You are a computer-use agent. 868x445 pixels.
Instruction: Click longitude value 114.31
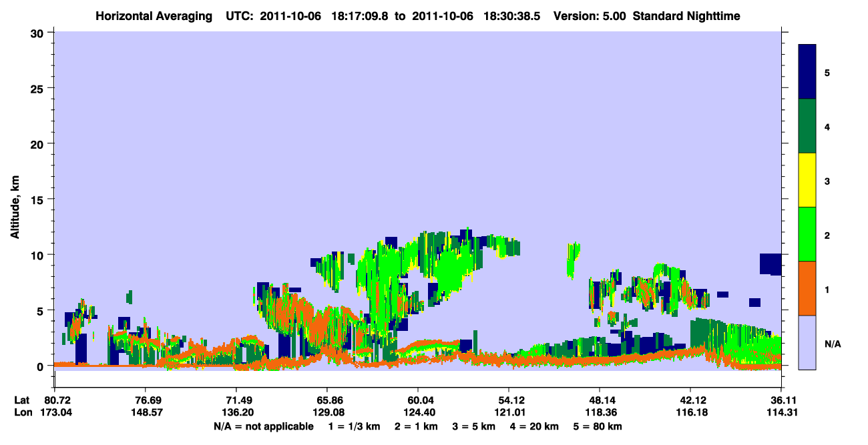point(781,413)
